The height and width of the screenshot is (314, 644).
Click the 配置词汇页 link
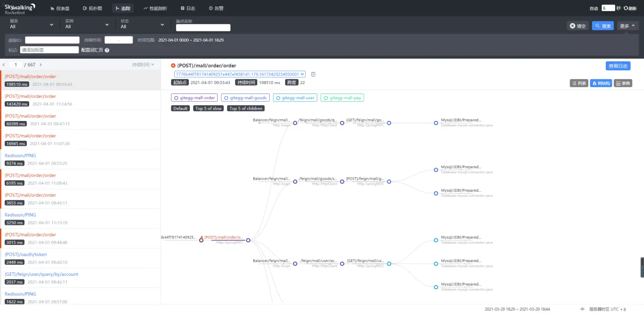(92, 50)
